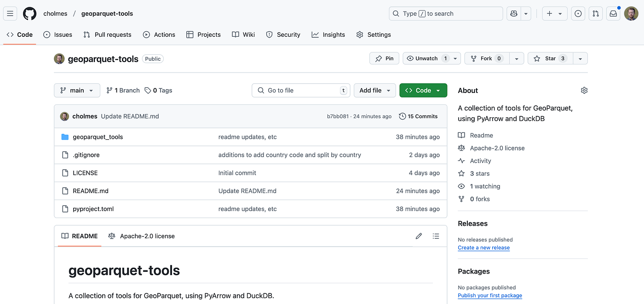Expand the Copilot dropdown arrow
Viewport: 644px width, 304px height.
(x=526, y=14)
